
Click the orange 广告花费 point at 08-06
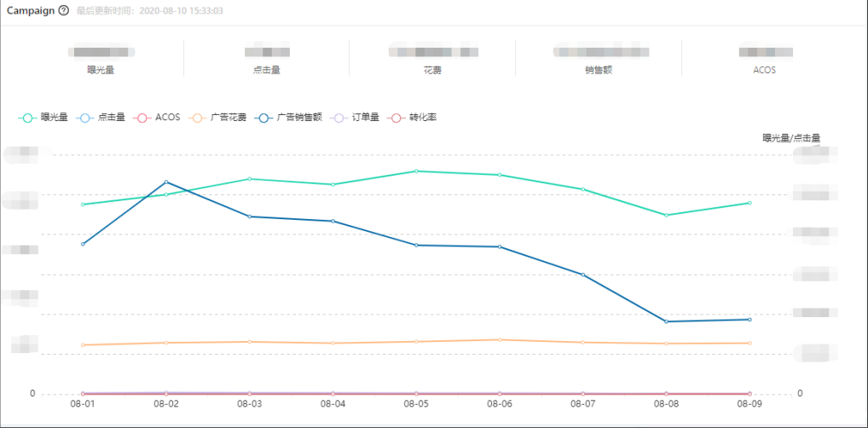tap(500, 339)
